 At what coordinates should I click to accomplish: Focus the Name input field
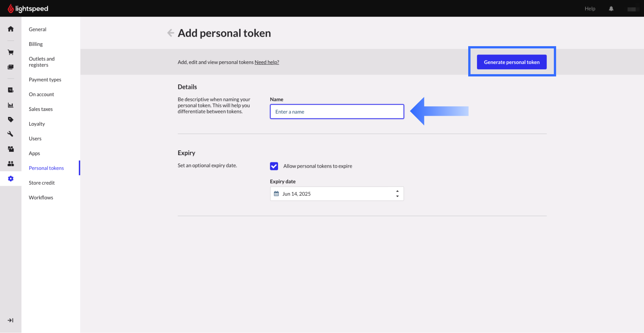(337, 112)
